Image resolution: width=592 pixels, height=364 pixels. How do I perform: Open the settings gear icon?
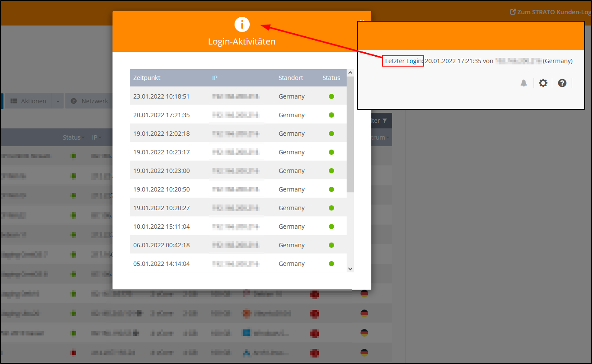(x=543, y=83)
